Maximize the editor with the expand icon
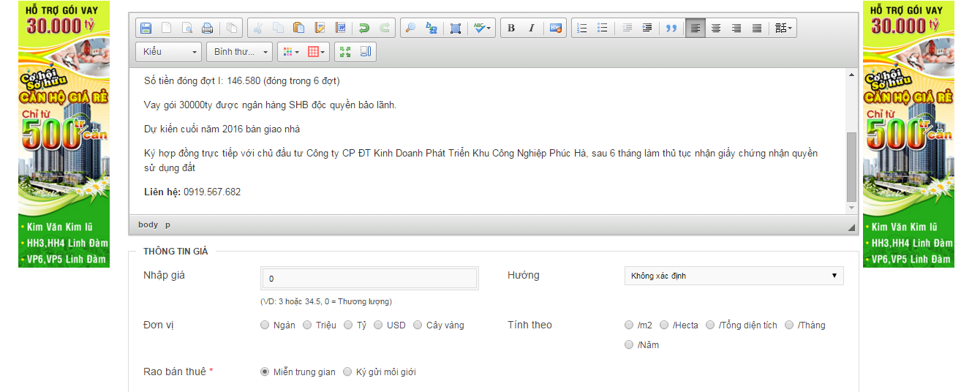The width and height of the screenshot is (980, 392). click(346, 52)
